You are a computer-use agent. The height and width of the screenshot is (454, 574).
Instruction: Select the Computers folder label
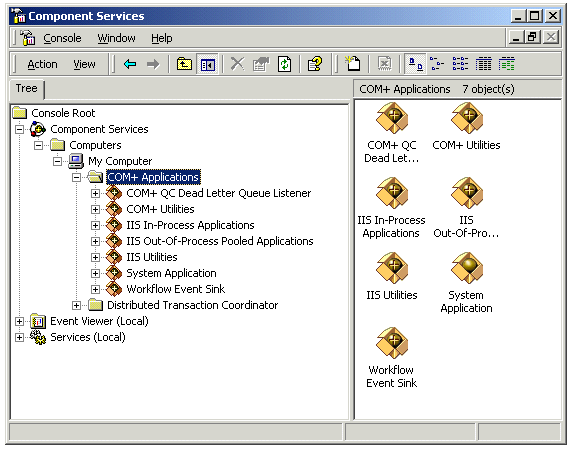tap(95, 145)
